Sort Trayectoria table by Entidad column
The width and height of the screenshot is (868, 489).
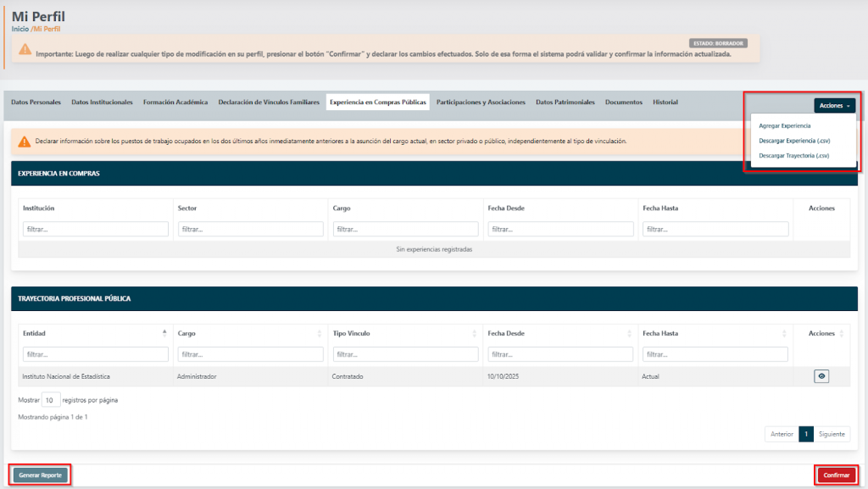(164, 333)
